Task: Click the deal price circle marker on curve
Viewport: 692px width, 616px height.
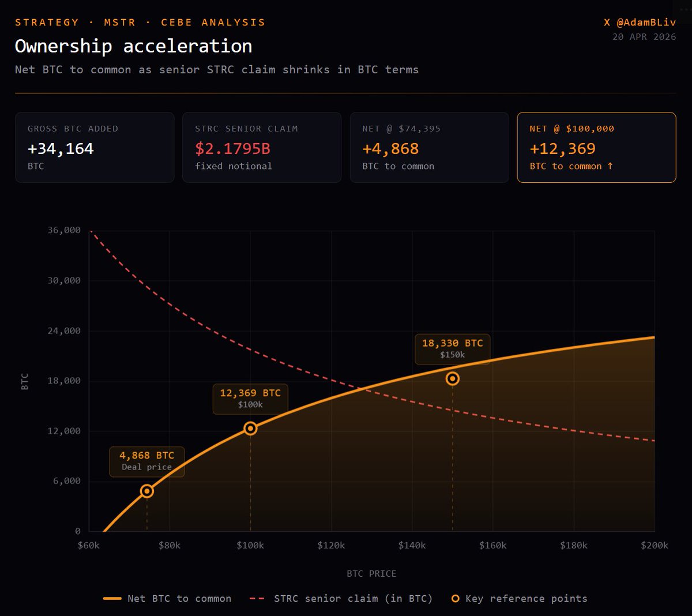Action: tap(147, 491)
